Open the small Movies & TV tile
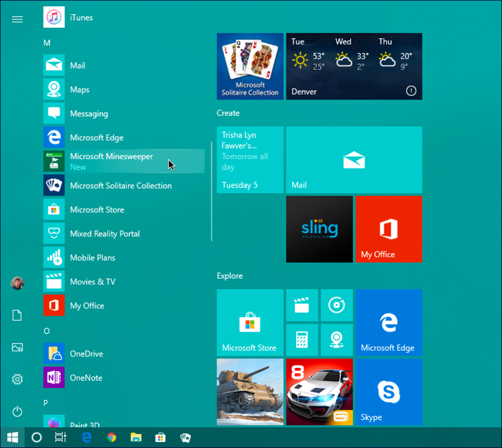 [x=302, y=305]
